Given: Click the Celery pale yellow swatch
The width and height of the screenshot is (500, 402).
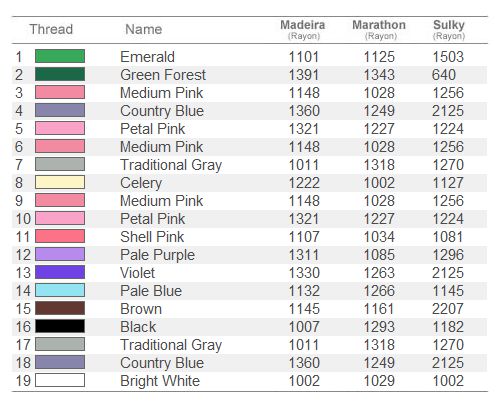Looking at the screenshot, I should [60, 182].
